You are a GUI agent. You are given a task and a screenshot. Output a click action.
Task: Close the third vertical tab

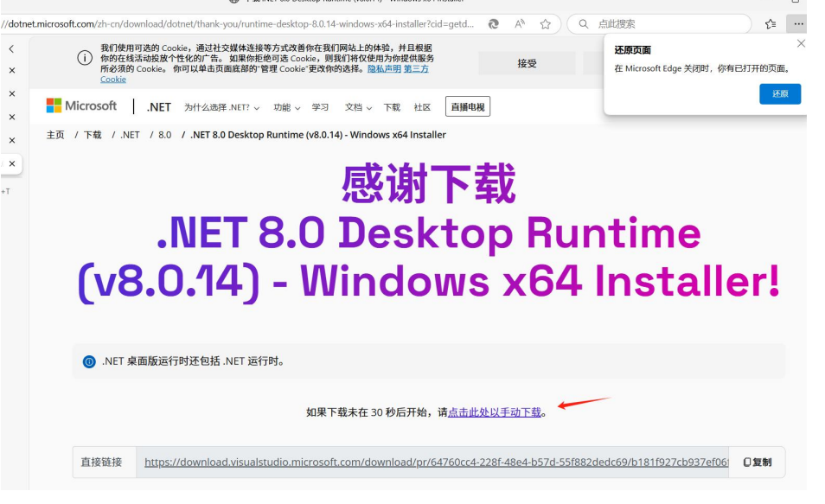pyautogui.click(x=12, y=117)
